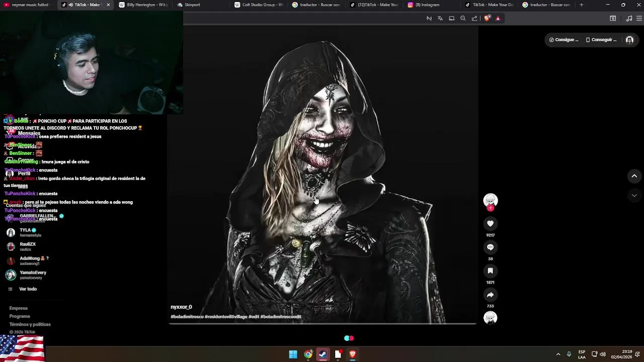644x362 pixels.
Task: Open the spinning sound disc thumbnail
Action: (491, 318)
